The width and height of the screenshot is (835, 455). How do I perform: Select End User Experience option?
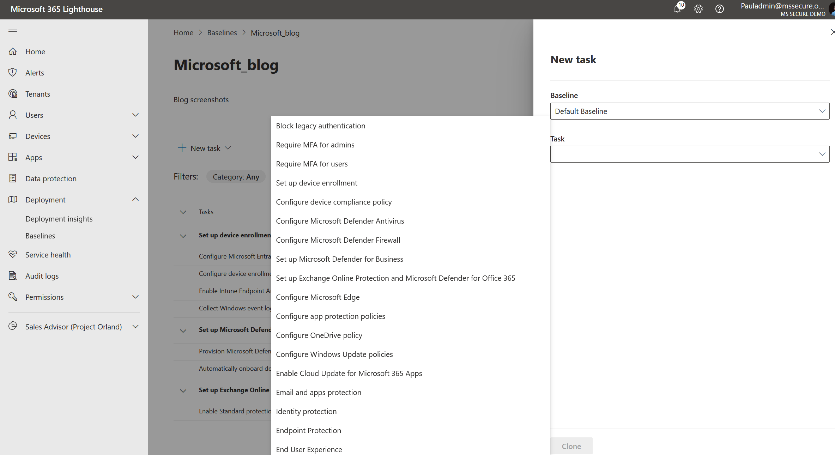tap(410, 449)
